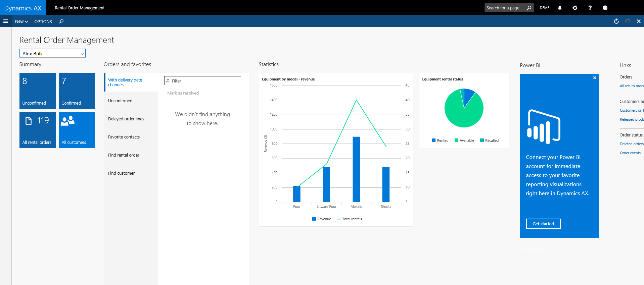This screenshot has width=644, height=285.
Task: Open the All return orders link
Action: (x=632, y=86)
